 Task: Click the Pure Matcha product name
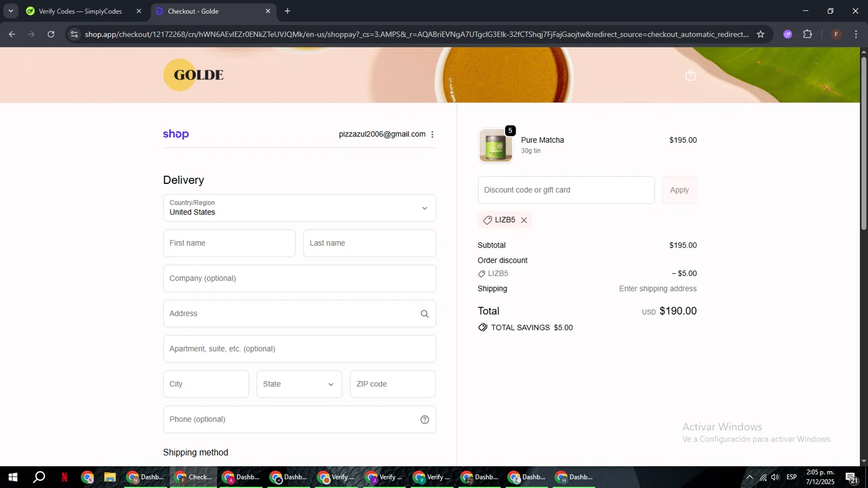(x=542, y=140)
